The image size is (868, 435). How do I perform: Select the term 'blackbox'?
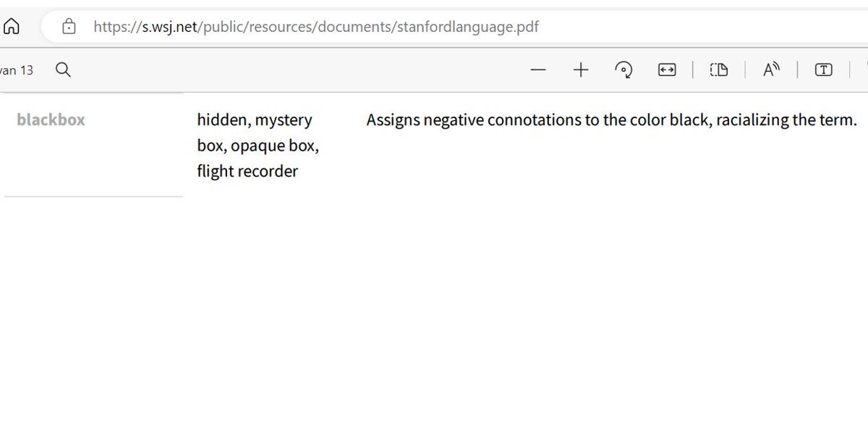tap(51, 119)
